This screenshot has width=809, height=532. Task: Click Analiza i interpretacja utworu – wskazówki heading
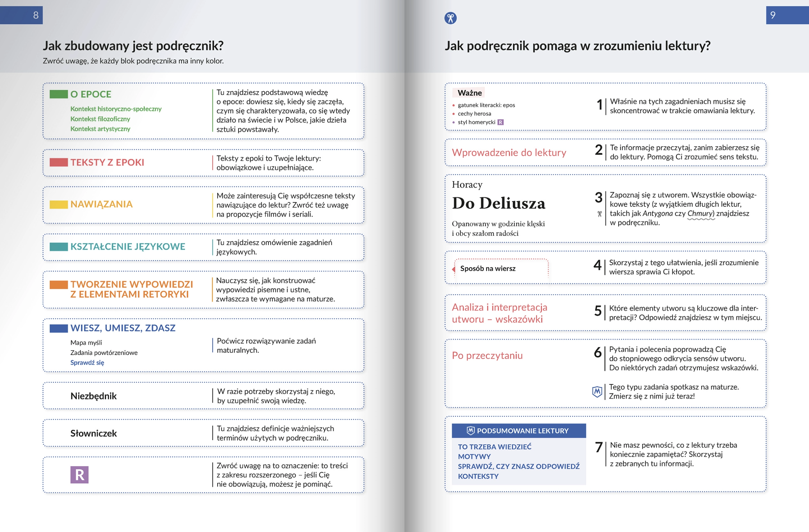(x=499, y=313)
